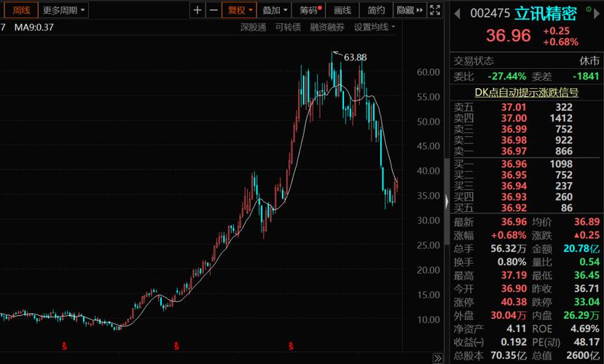Click the leftmost red event marker on timeline
This screenshot has height=364, width=604.
coord(65,344)
